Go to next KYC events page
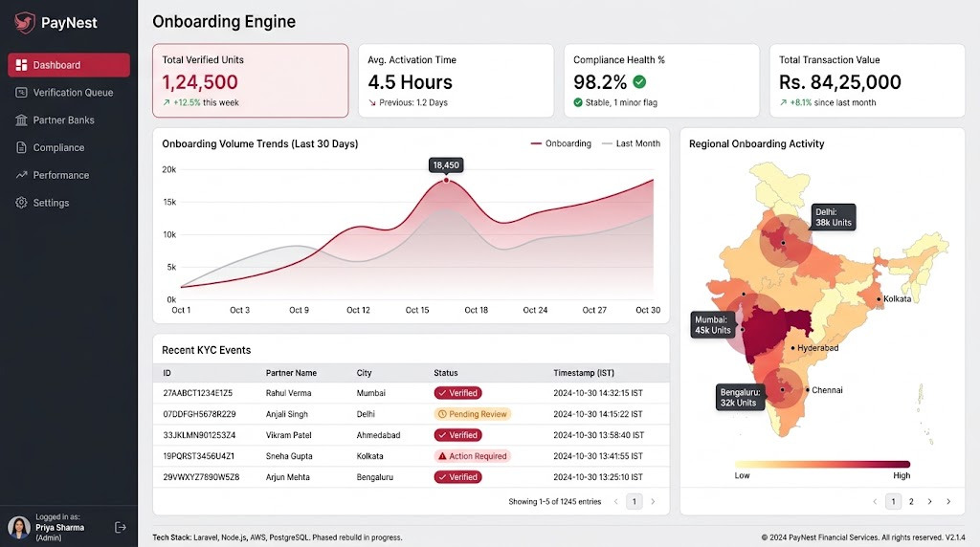 point(653,501)
